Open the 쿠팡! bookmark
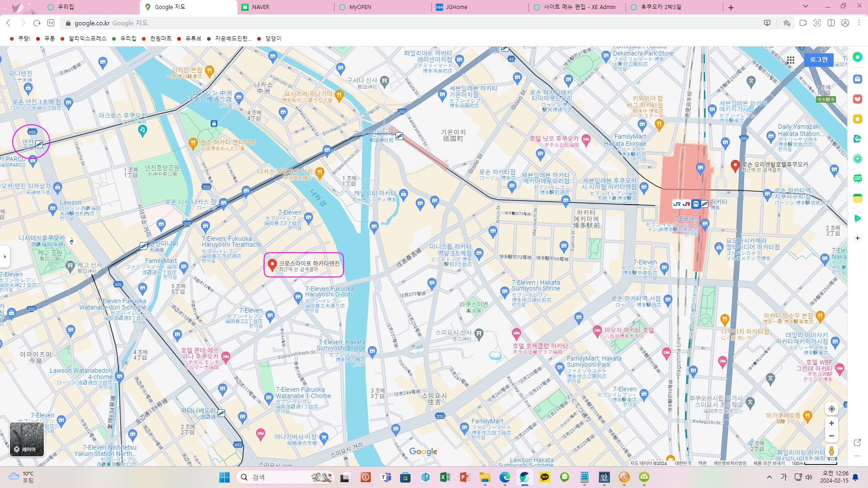868x488 pixels. (20, 39)
